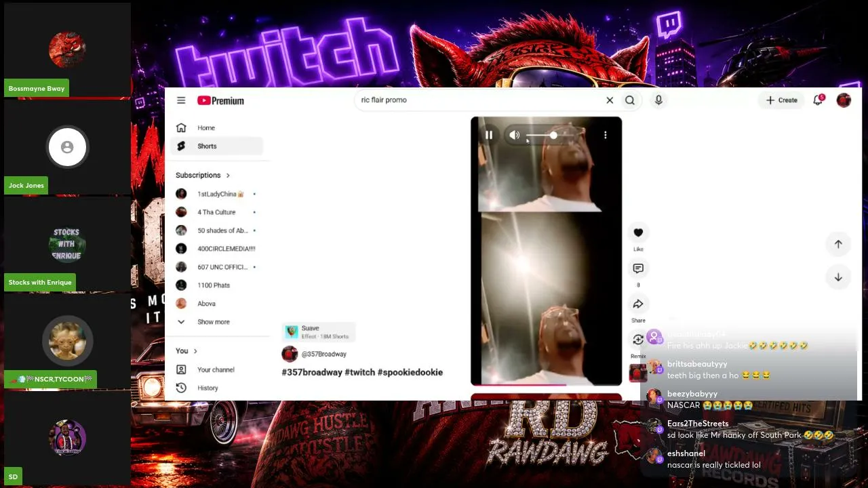
Task: Open 400CIRCLEMEDIA!!!! subscription
Action: click(x=218, y=249)
